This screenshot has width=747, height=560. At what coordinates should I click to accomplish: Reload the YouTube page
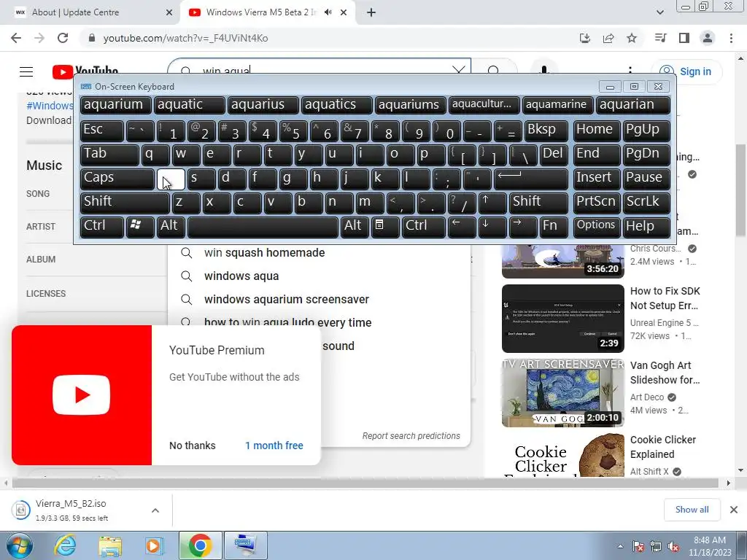(63, 38)
